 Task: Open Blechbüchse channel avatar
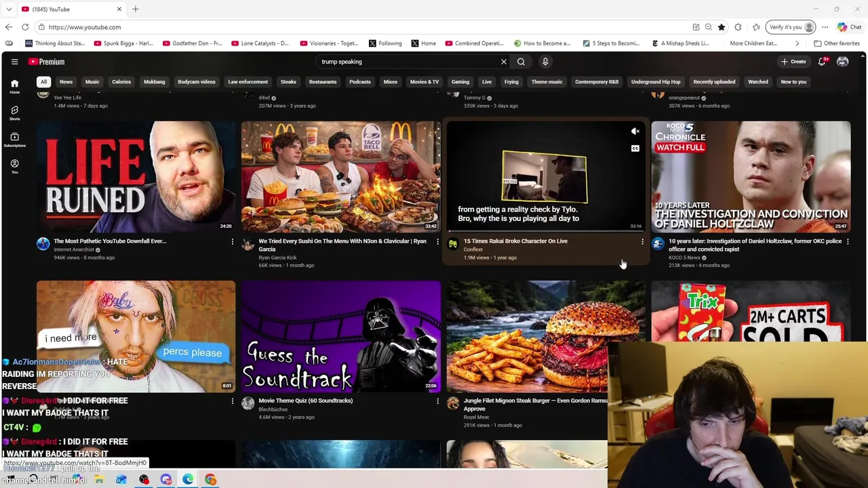(x=248, y=404)
